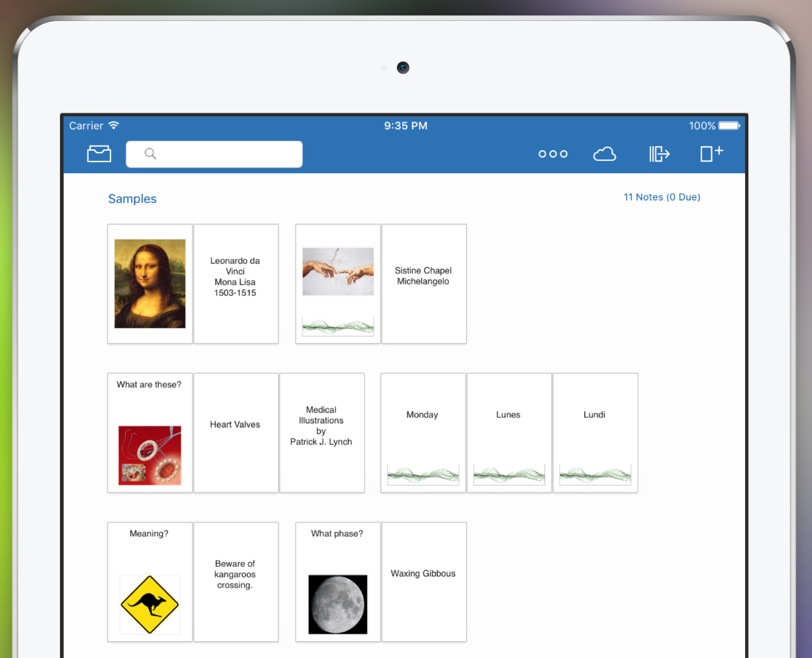This screenshot has height=658, width=812.
Task: Tap the moon photograph
Action: pyautogui.click(x=338, y=604)
